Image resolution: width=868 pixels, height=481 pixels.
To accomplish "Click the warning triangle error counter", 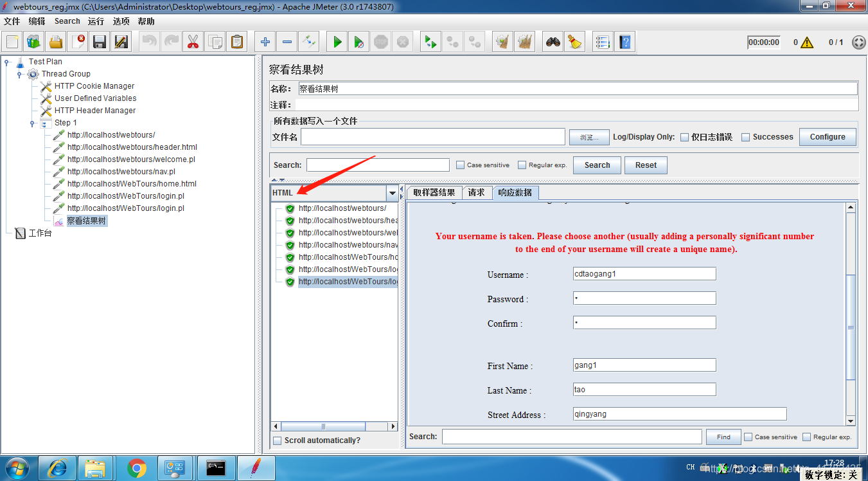I will point(807,42).
